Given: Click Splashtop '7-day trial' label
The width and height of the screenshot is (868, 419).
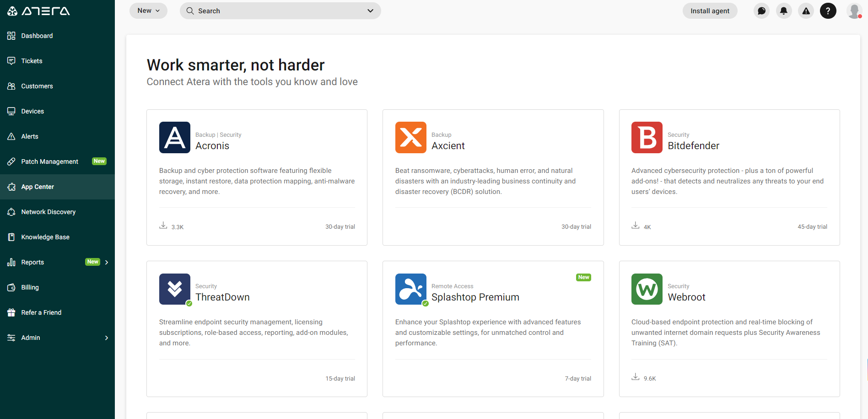Looking at the screenshot, I should tap(578, 379).
